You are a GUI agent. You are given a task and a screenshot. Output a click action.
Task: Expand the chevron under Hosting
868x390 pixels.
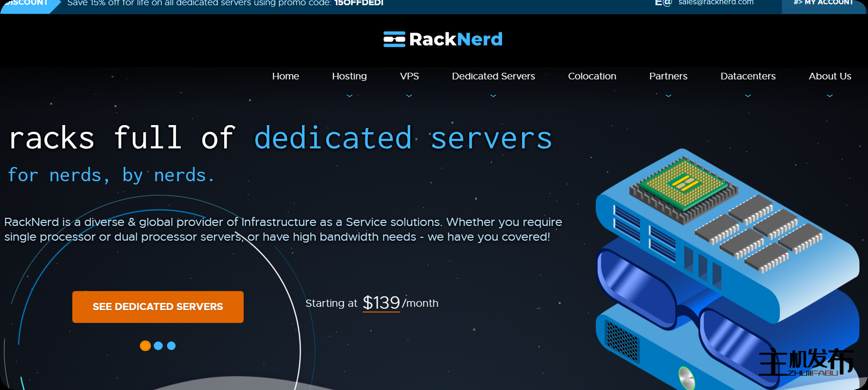(x=349, y=96)
